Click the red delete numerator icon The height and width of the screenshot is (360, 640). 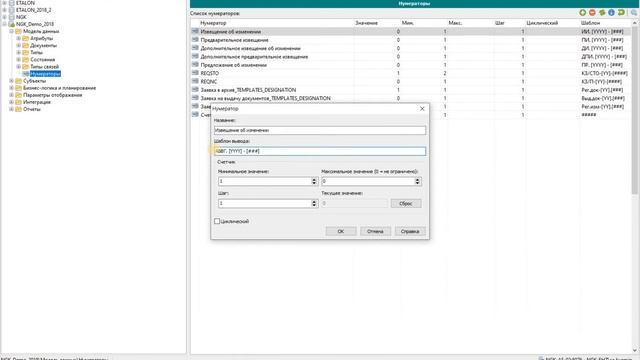tap(592, 13)
